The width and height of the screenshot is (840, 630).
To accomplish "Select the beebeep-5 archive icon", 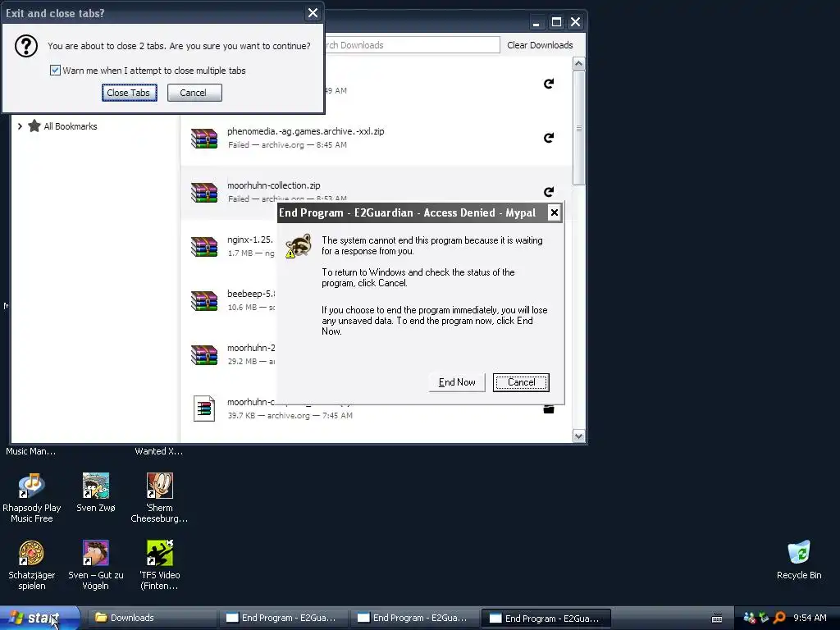I will point(204,300).
